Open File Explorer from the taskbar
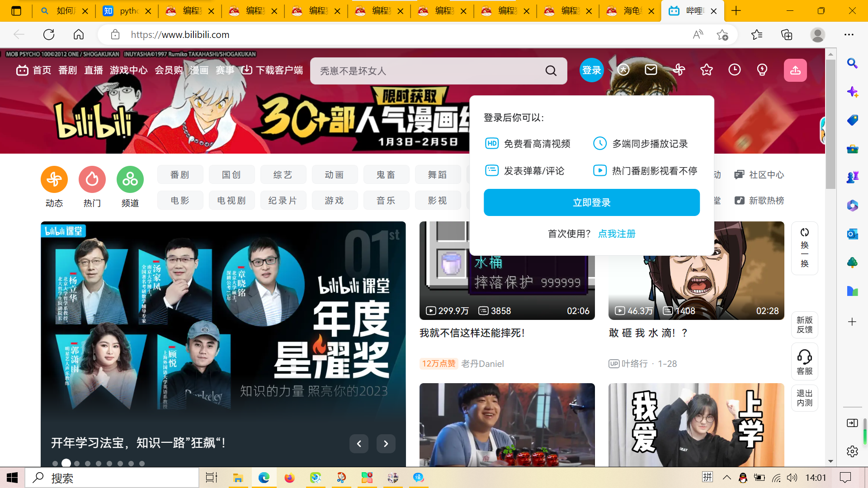This screenshot has height=488, width=868. tap(238, 478)
